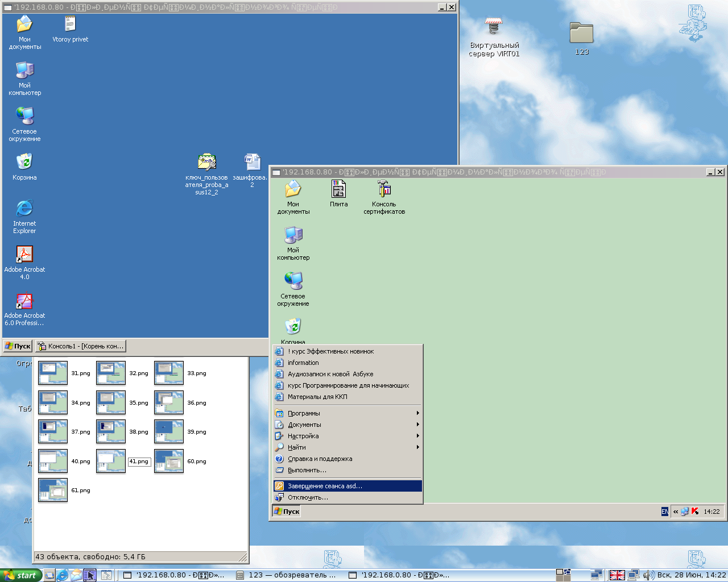Click Консоль1 taskbar button
This screenshot has height=582, width=728.
[x=80, y=346]
